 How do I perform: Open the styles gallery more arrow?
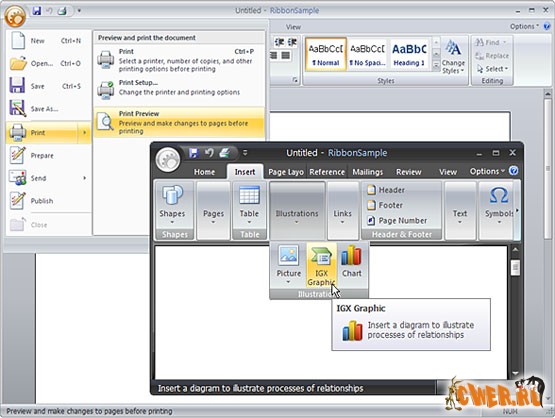(436, 65)
